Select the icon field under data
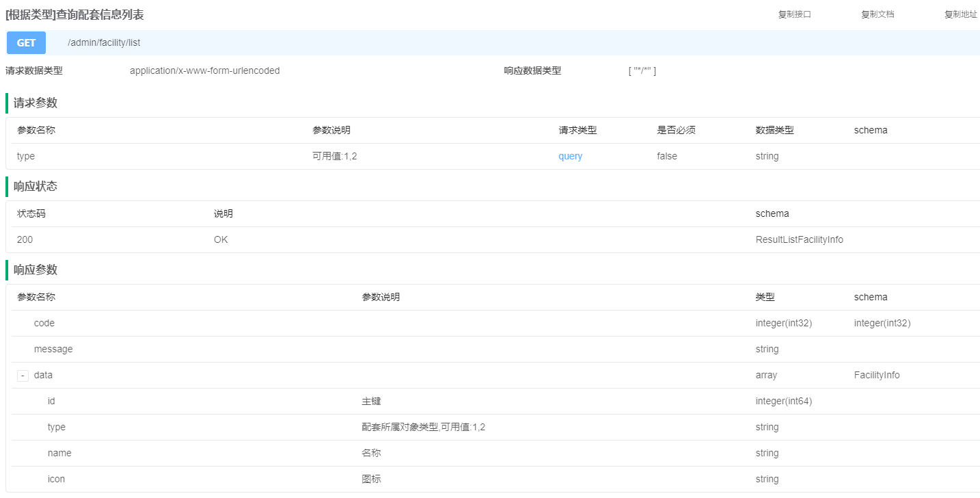 click(x=56, y=479)
